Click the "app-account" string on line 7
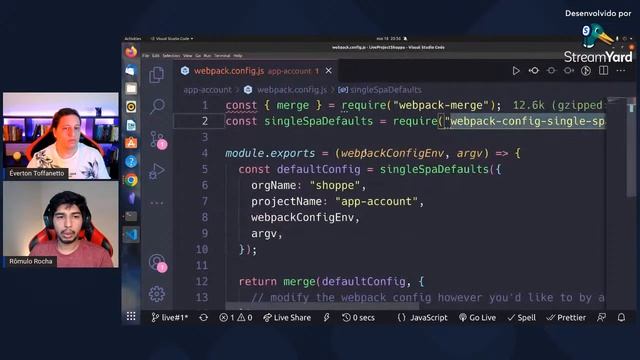Image resolution: width=640 pixels, height=360 pixels. 376,201
